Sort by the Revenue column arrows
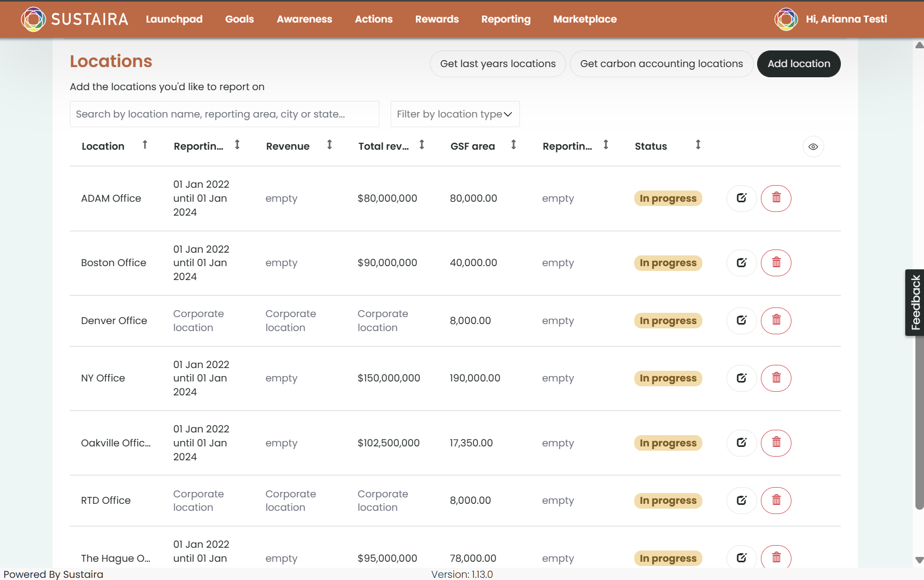Viewport: 924px width, 580px height. (x=329, y=145)
